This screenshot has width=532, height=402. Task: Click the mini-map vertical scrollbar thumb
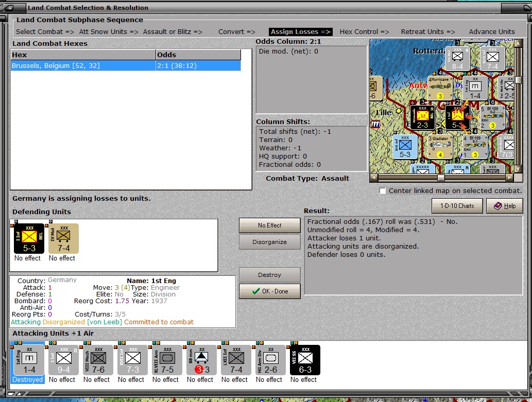pos(518,80)
